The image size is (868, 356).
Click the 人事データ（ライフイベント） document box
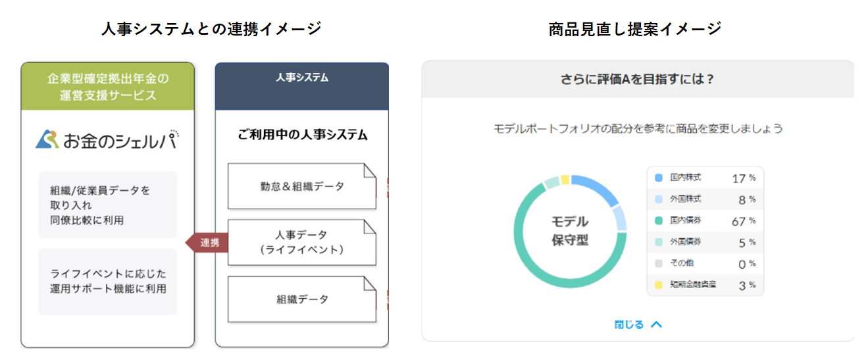[302, 243]
